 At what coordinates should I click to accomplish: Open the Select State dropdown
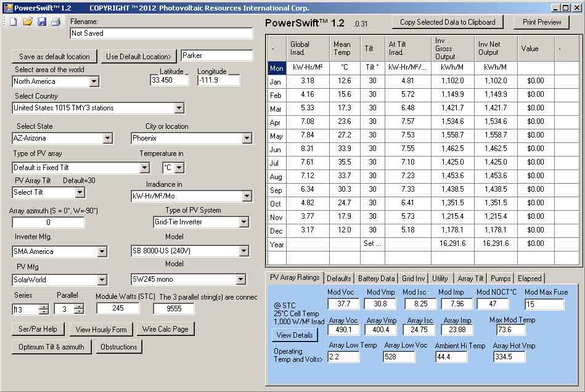coord(107,139)
